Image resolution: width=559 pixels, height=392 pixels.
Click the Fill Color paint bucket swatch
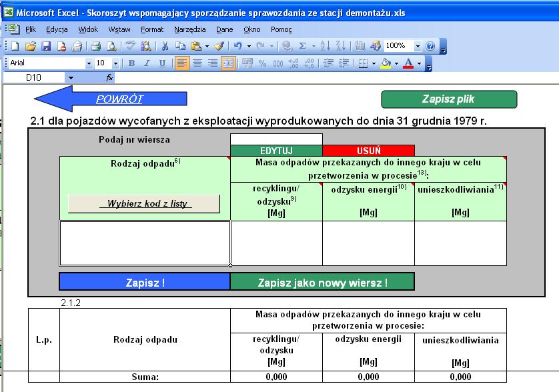tap(386, 63)
